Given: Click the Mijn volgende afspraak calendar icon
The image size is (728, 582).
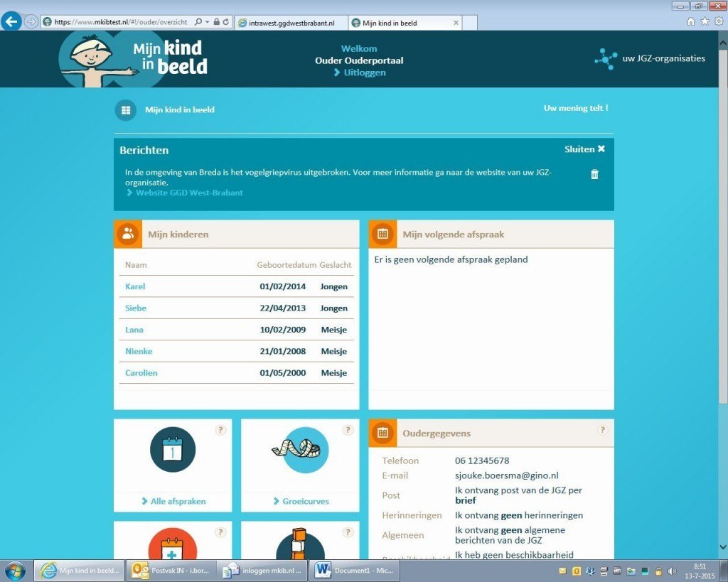Looking at the screenshot, I should click(382, 234).
